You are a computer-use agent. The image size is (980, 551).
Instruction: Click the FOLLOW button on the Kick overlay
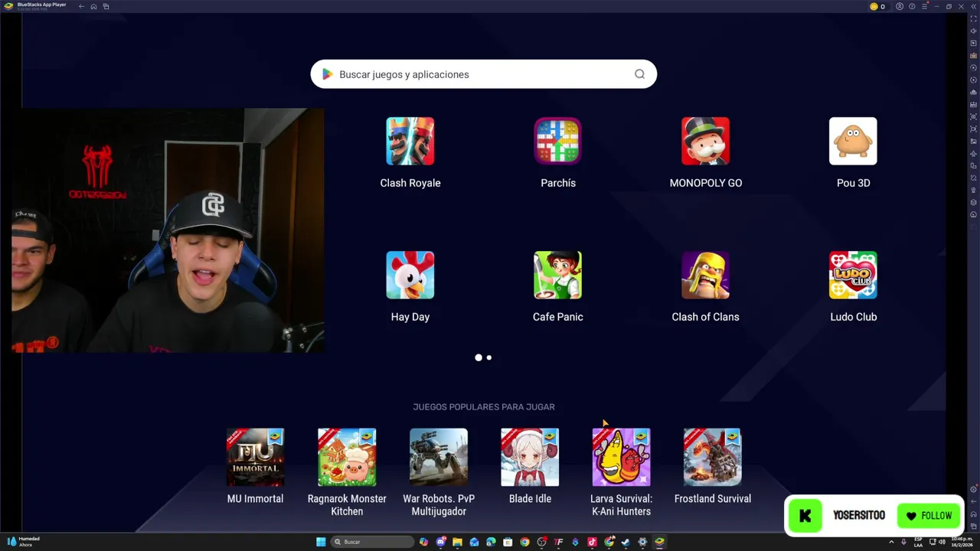(x=928, y=516)
